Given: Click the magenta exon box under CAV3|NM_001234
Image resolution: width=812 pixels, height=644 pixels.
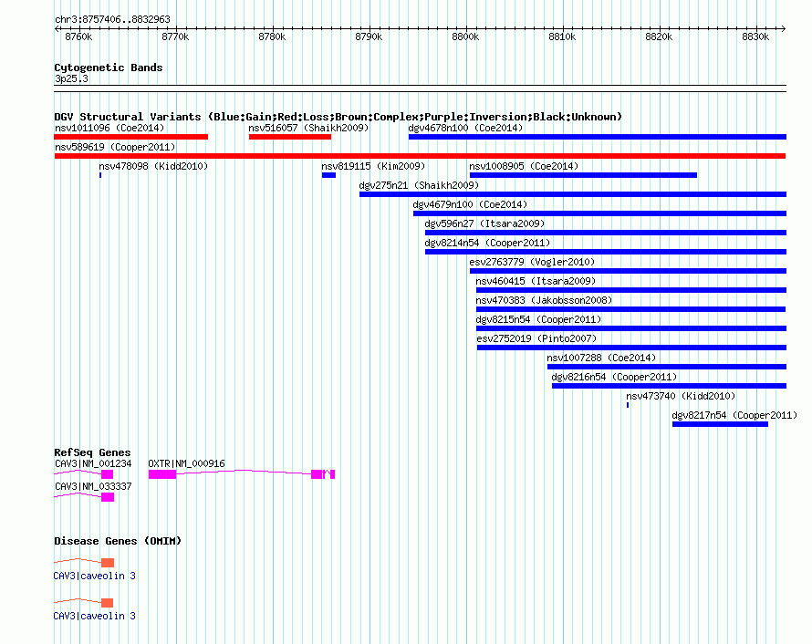Looking at the screenshot, I should coord(107,474).
